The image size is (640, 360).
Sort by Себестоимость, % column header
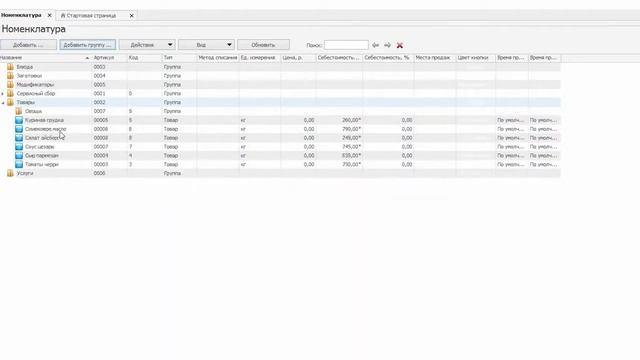[387, 58]
